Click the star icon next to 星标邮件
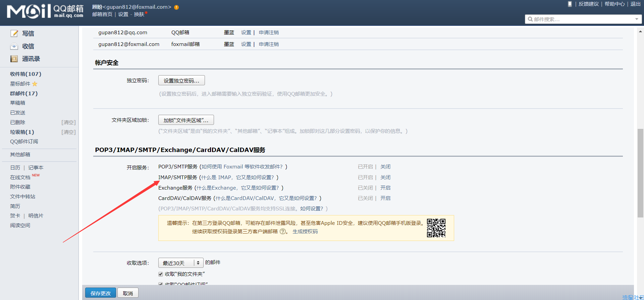The image size is (644, 300). pyautogui.click(x=35, y=84)
